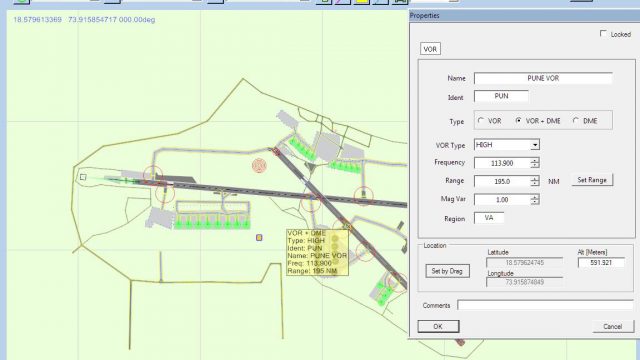
Task: Click into the Comments text field
Action: [x=545, y=305]
